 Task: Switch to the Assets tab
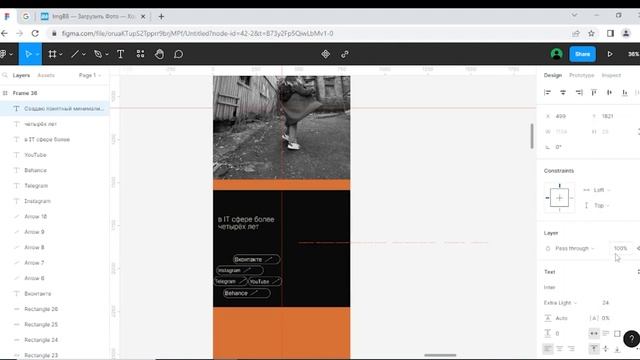tap(46, 75)
